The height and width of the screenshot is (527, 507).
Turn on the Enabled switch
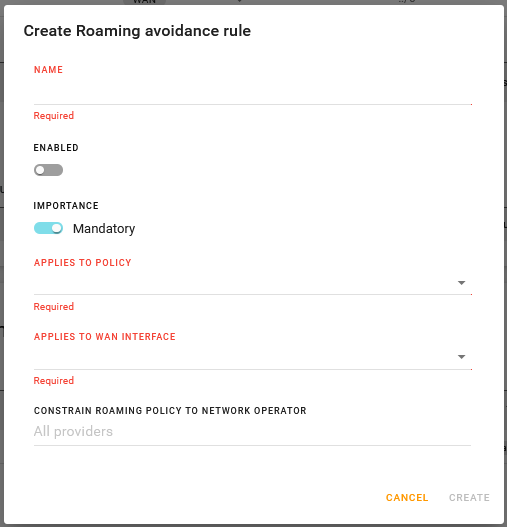[48, 170]
